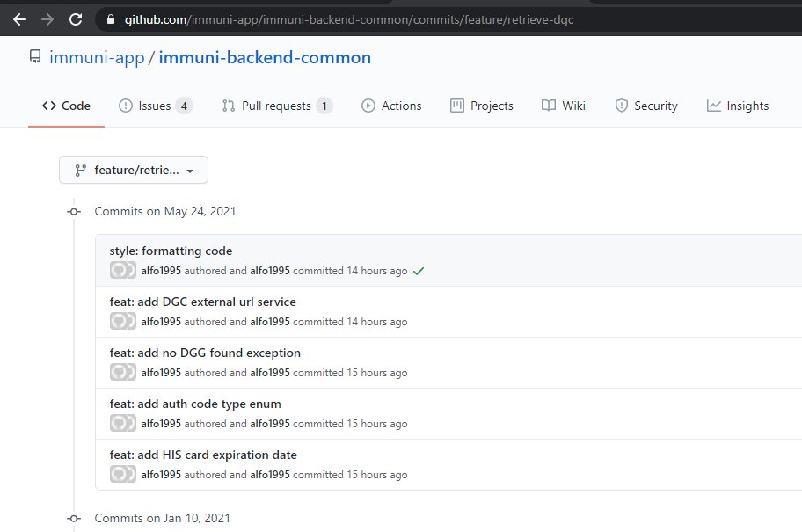Screen dimensions: 802x532
Task: Click the green check status on formatting commit
Action: point(419,271)
